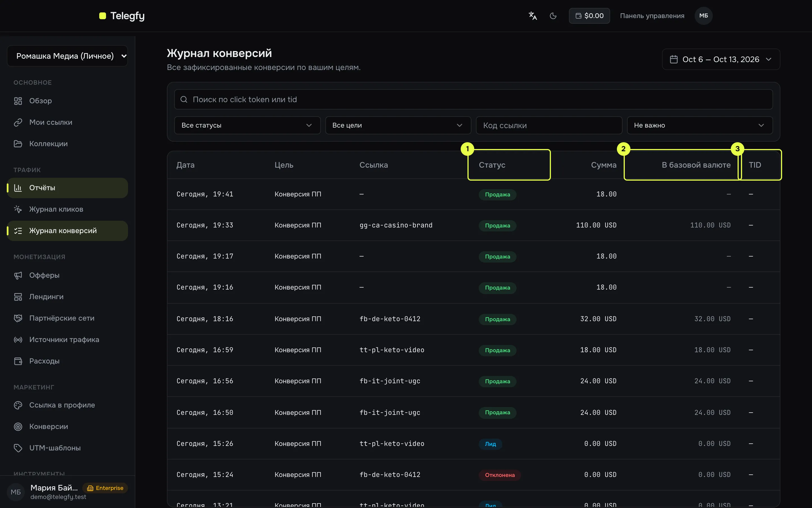
Task: Expand the Не важно dropdown
Action: click(x=700, y=125)
